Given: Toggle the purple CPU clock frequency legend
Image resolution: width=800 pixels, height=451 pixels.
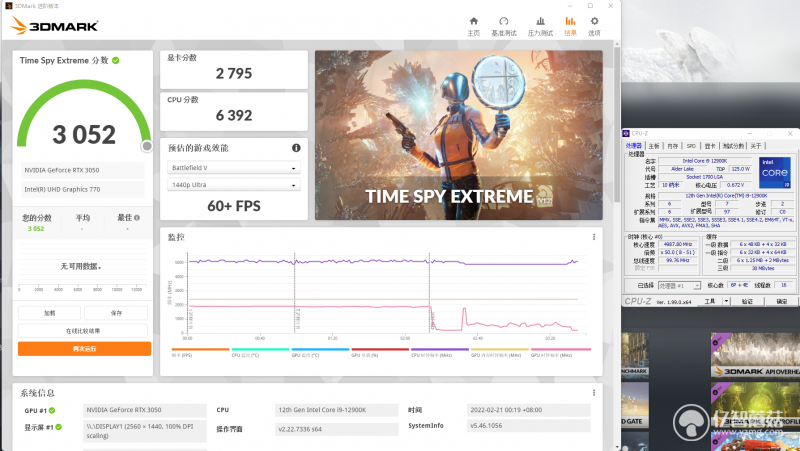Looking at the screenshot, I should pyautogui.click(x=440, y=352).
